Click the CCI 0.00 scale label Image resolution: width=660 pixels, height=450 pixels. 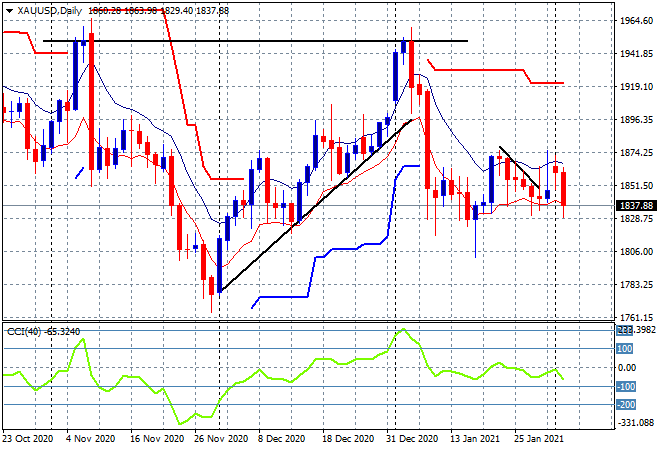tap(626, 367)
